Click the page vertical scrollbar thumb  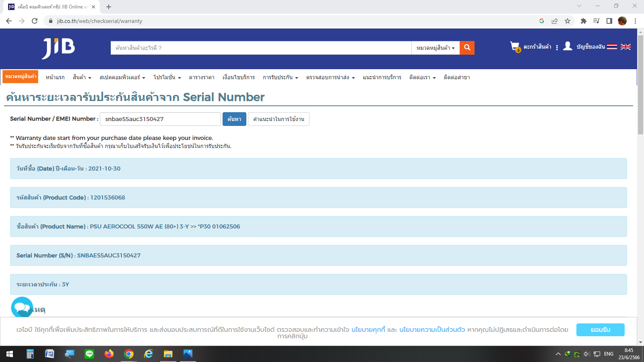(640, 84)
